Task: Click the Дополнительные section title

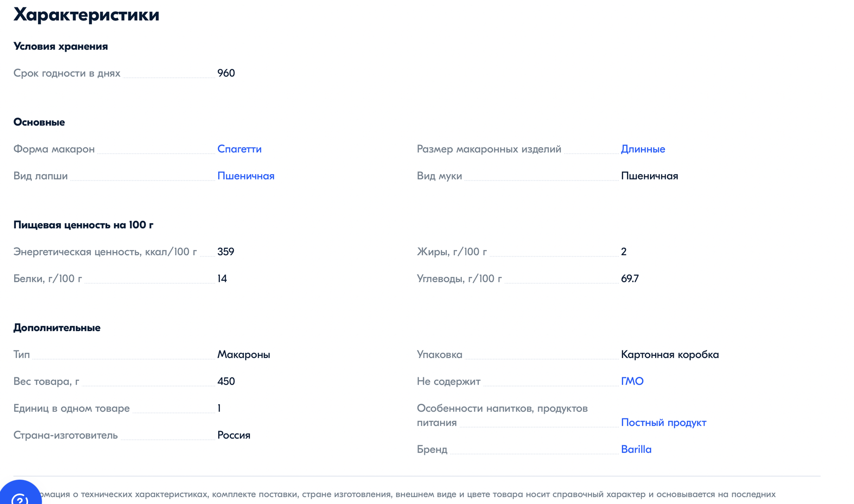Action: tap(57, 328)
